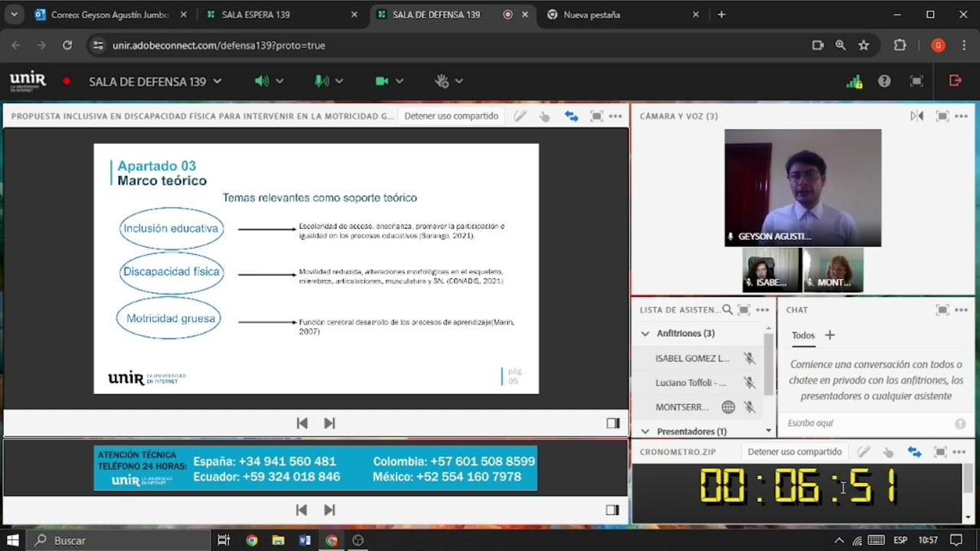Open connection status bars icon
Viewport: 980px width, 551px height.
click(854, 81)
